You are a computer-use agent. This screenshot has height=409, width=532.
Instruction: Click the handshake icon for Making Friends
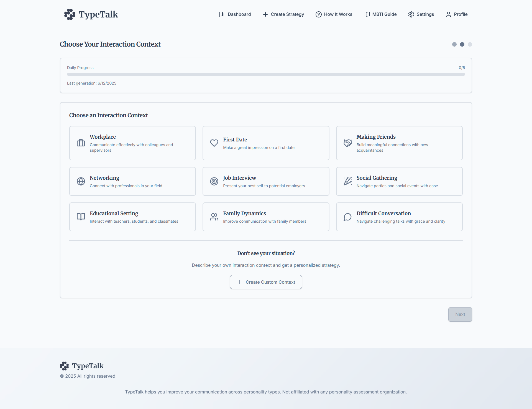[x=348, y=143]
